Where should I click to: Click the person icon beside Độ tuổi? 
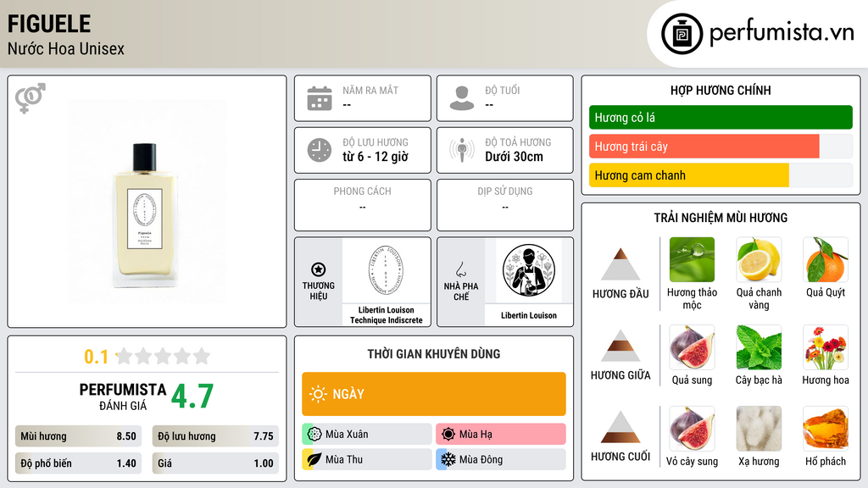pyautogui.click(x=462, y=98)
